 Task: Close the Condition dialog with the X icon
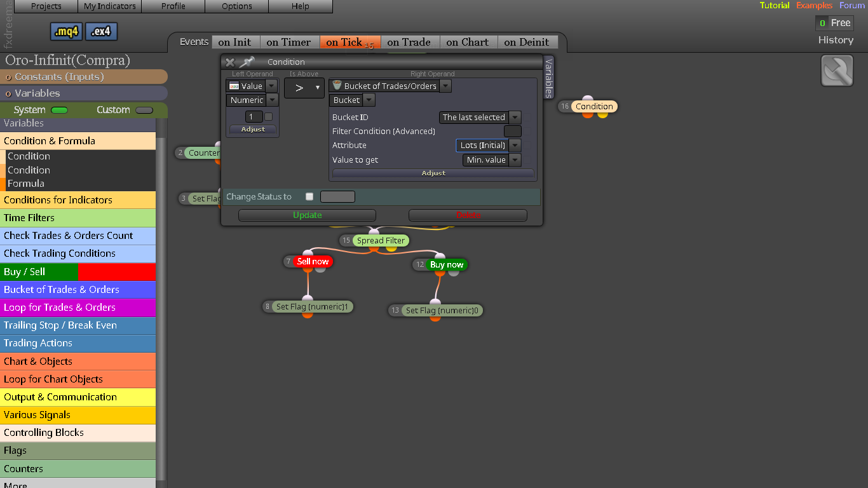click(x=230, y=62)
